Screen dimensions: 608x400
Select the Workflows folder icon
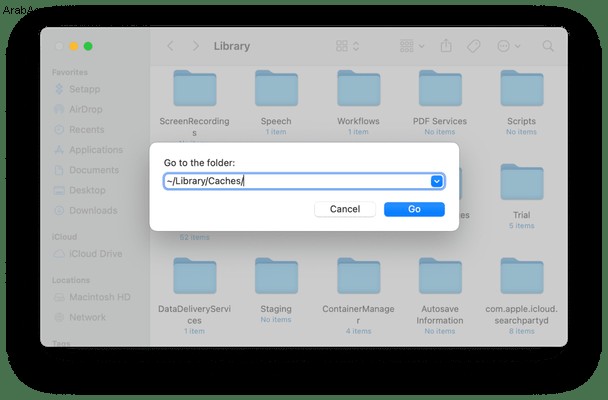click(358, 88)
